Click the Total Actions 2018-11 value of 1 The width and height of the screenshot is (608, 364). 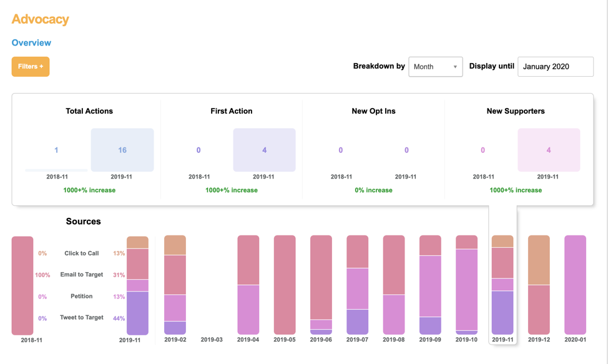pyautogui.click(x=56, y=150)
